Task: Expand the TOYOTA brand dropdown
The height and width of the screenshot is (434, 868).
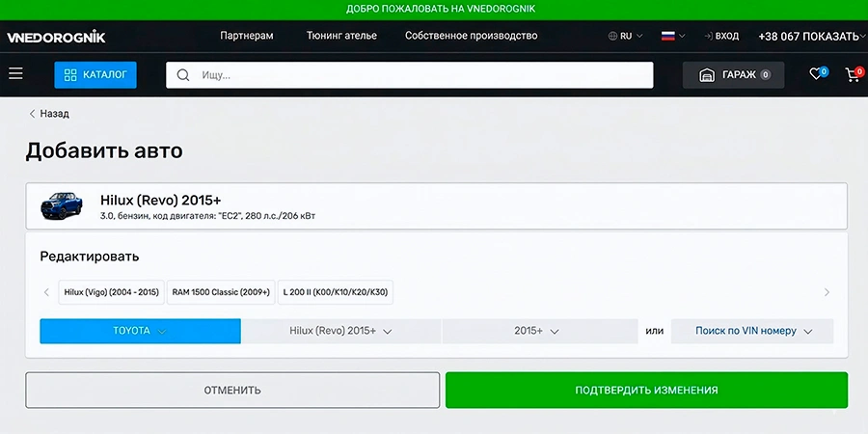Action: pyautogui.click(x=140, y=331)
